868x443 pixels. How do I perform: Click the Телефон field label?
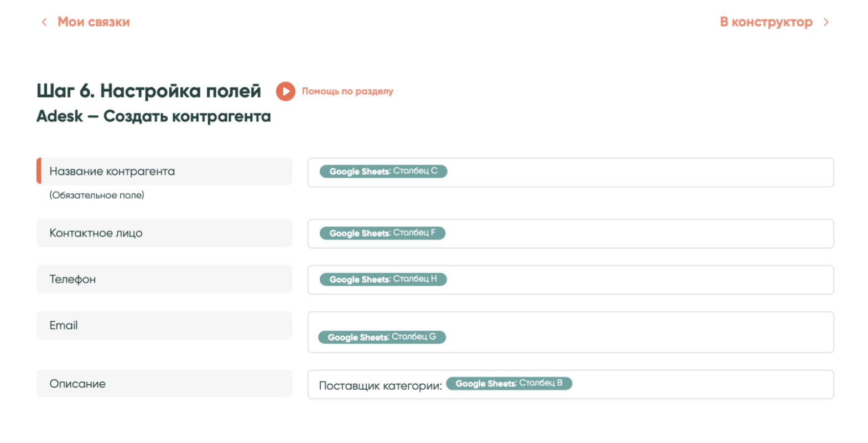point(72,280)
